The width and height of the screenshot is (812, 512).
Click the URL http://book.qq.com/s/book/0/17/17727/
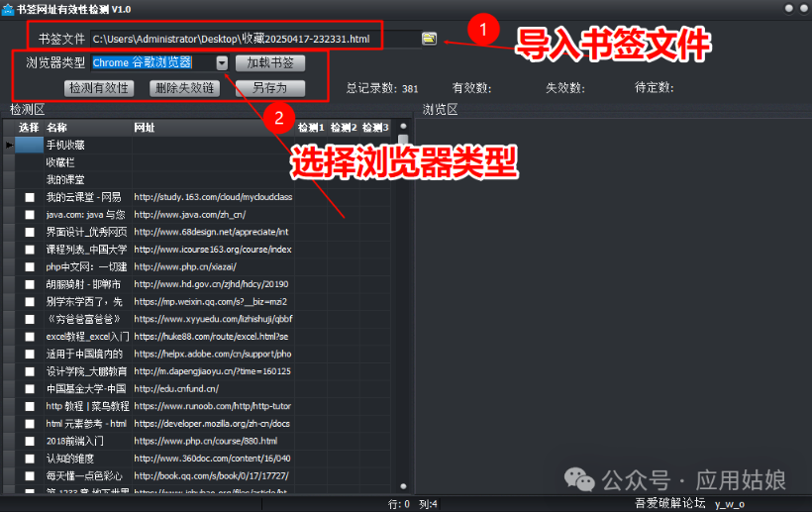pos(211,475)
